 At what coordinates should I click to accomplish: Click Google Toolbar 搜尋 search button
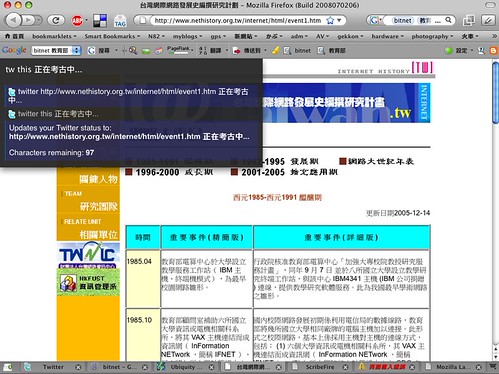(99, 50)
